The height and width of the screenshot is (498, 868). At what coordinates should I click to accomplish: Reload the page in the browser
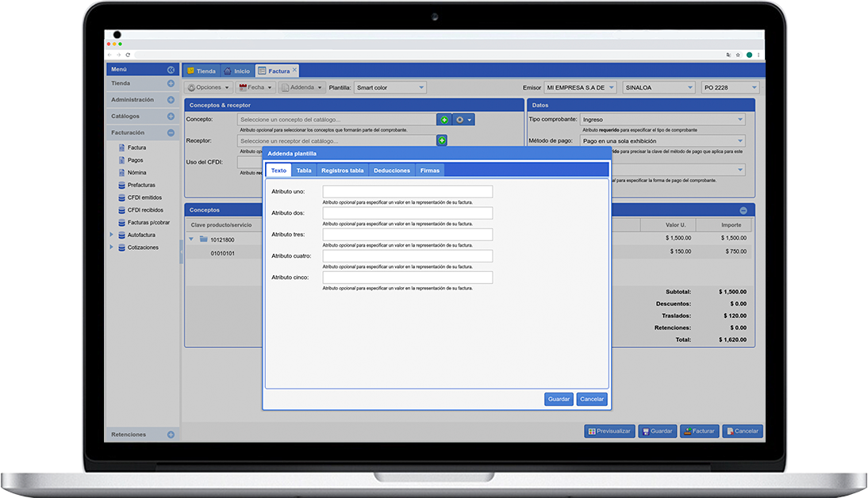coord(128,55)
